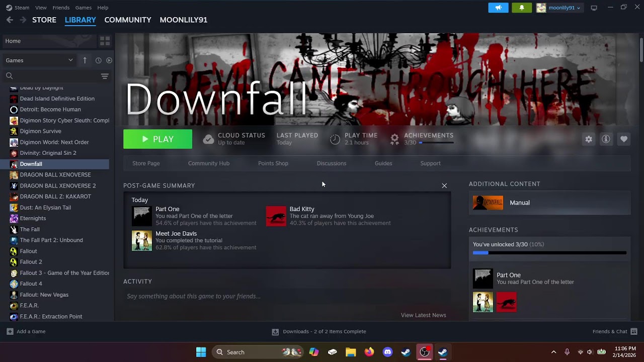This screenshot has width=644, height=362.
Task: Open Guides link
Action: (x=383, y=163)
